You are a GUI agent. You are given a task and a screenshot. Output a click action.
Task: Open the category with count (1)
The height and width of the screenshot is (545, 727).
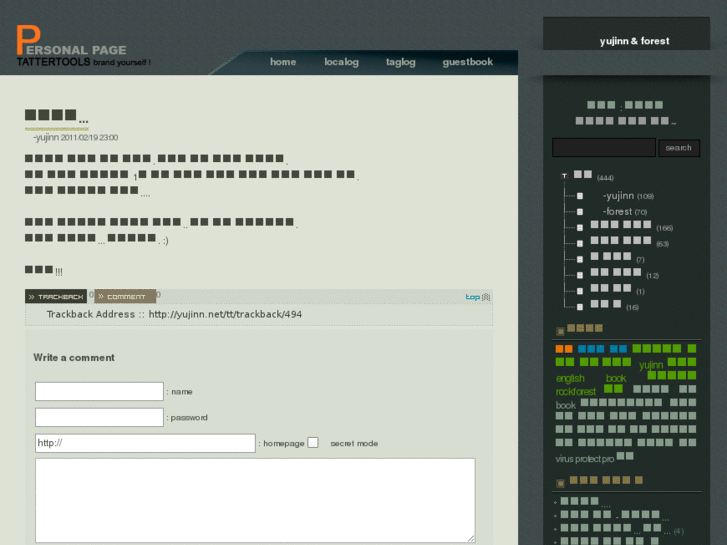pos(617,289)
